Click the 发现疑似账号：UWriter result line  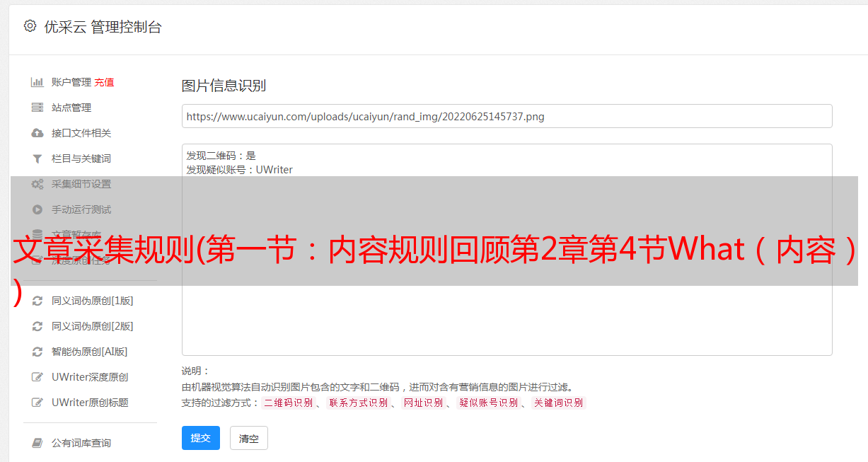click(x=239, y=170)
